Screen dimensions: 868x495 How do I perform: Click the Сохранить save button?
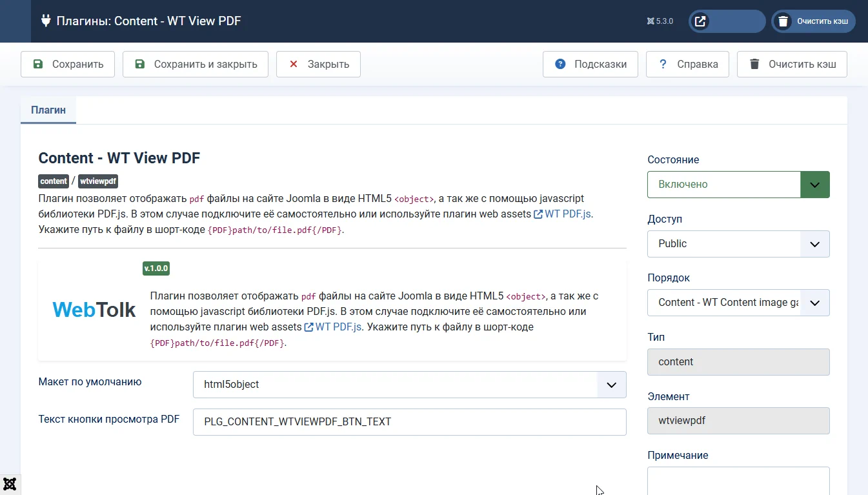tap(68, 65)
